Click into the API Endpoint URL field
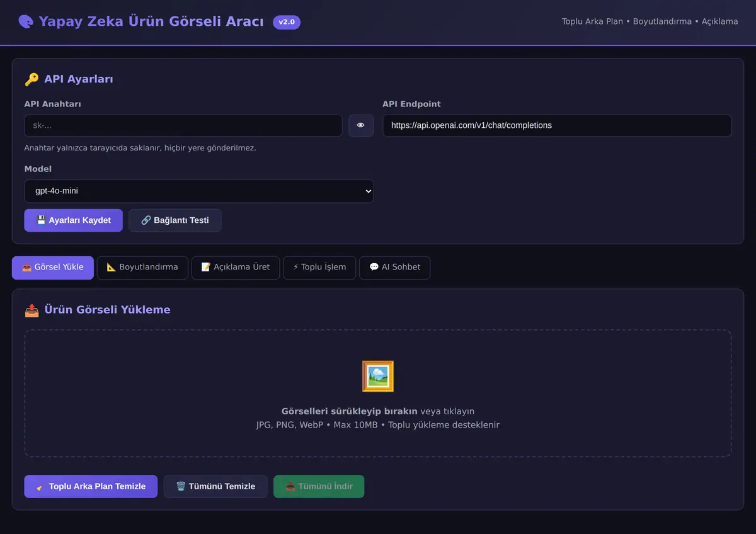The width and height of the screenshot is (756, 534). coord(557,125)
